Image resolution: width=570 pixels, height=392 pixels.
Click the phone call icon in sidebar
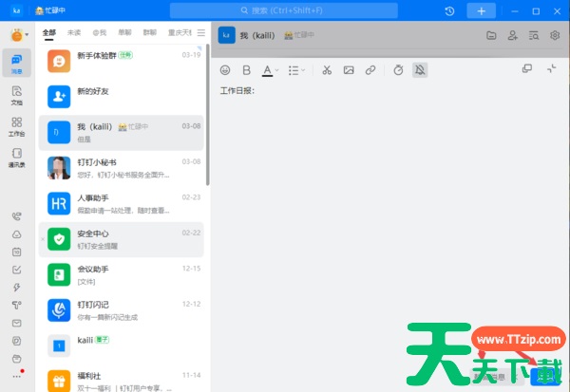[x=17, y=216]
